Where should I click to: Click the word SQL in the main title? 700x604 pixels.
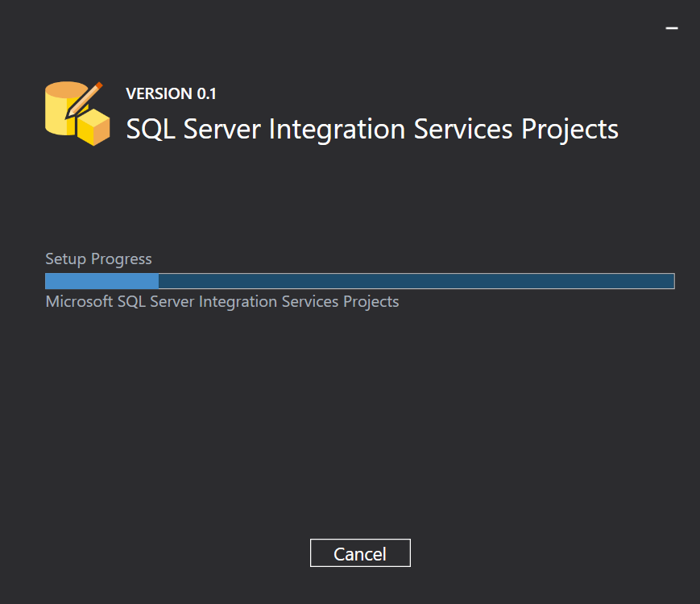(x=151, y=130)
